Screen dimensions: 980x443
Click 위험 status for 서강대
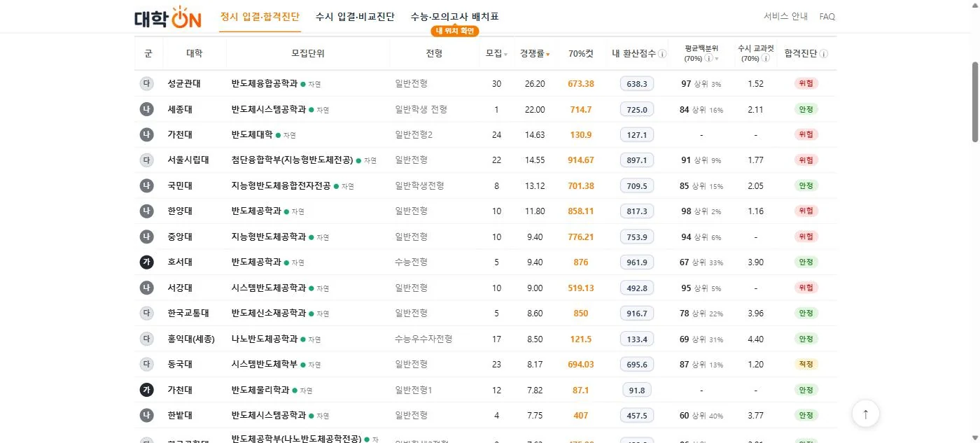(x=806, y=288)
